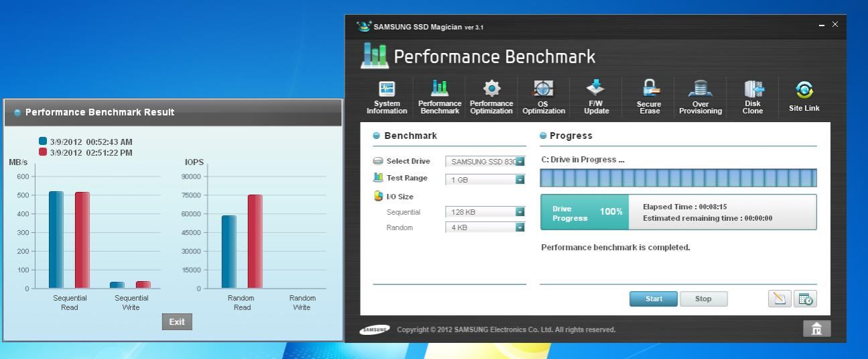Click the blue 00:52:43 AM legend swatch
The height and width of the screenshot is (359, 868).
pos(44,141)
